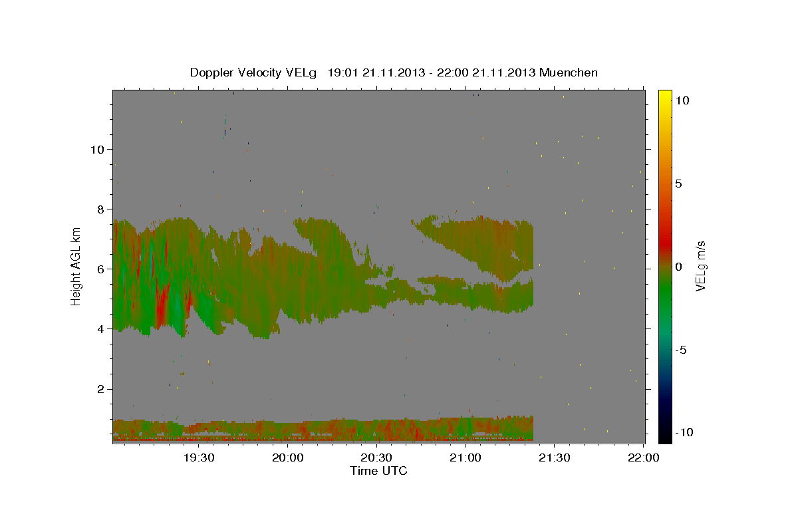798x532 pixels.
Task: Click the yellow top end of the colorbar
Action: tap(665, 94)
